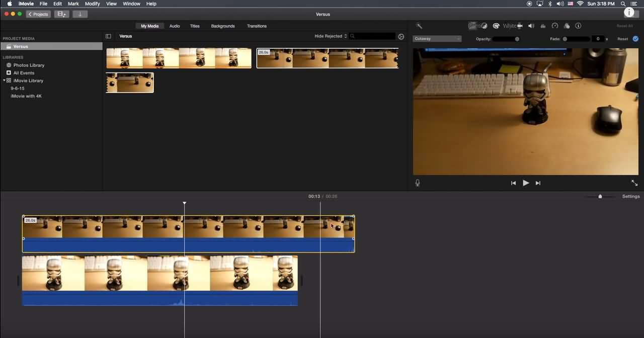The height and width of the screenshot is (338, 644).
Task: Select the small clip thumbnail in My Media
Action: point(130,82)
